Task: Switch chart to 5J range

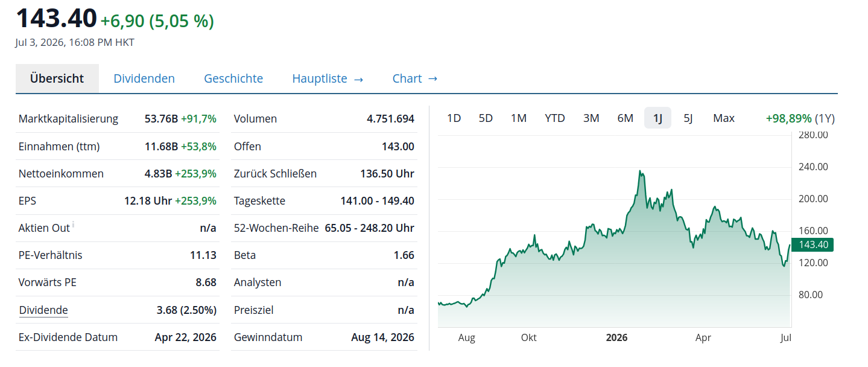Action: [688, 118]
